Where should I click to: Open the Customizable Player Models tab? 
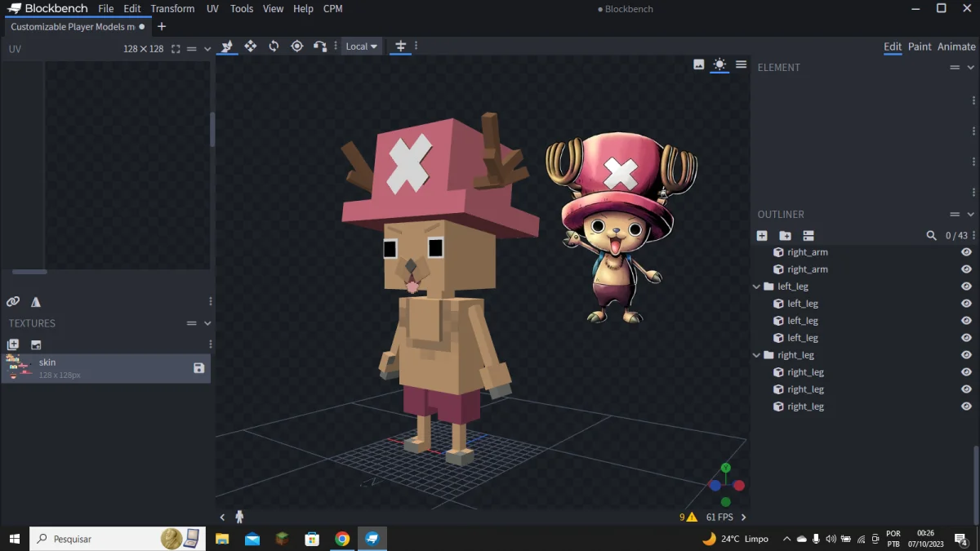(x=77, y=27)
